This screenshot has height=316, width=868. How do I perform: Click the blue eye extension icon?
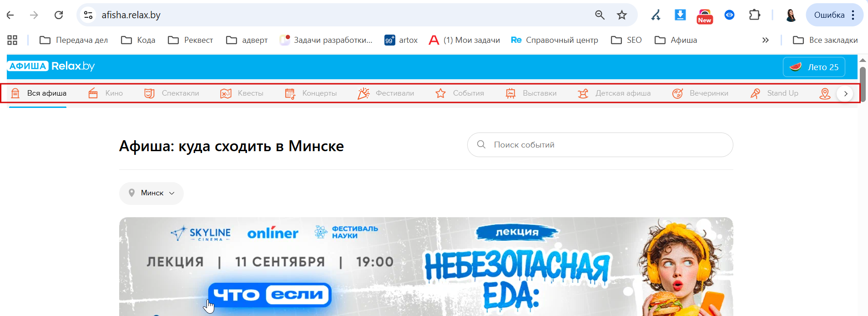coord(729,15)
